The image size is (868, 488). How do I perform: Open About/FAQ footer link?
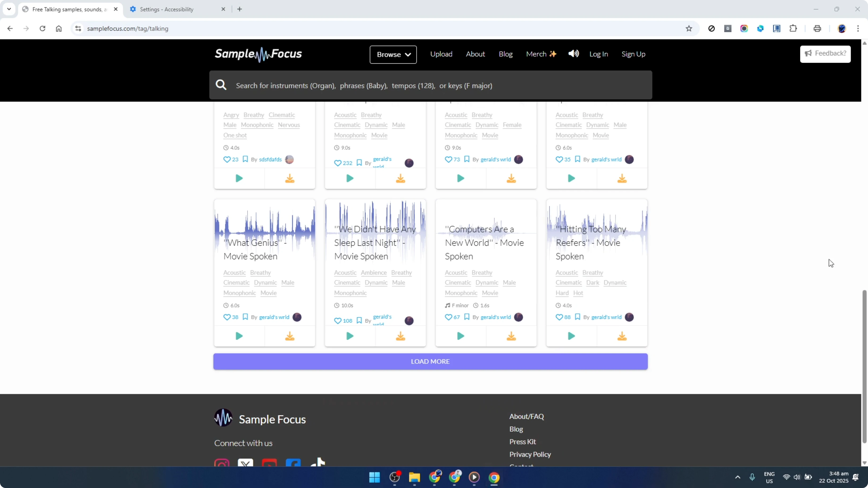pyautogui.click(x=526, y=417)
